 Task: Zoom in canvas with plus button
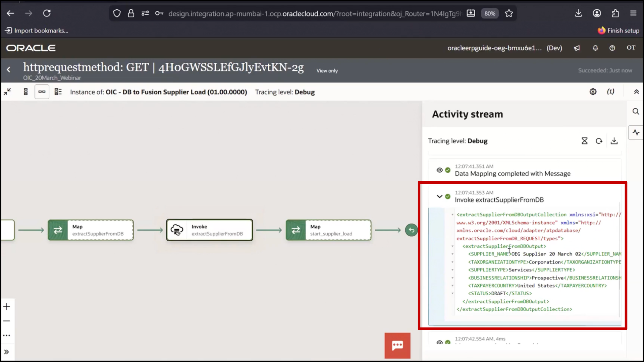7,306
